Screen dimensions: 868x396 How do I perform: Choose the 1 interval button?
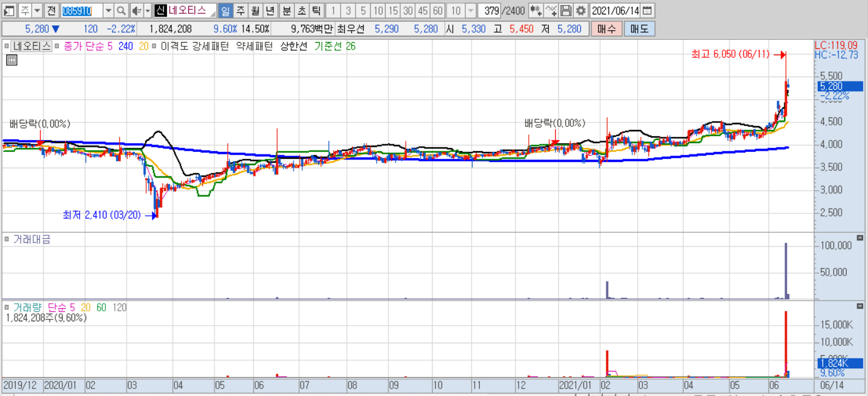tap(332, 11)
